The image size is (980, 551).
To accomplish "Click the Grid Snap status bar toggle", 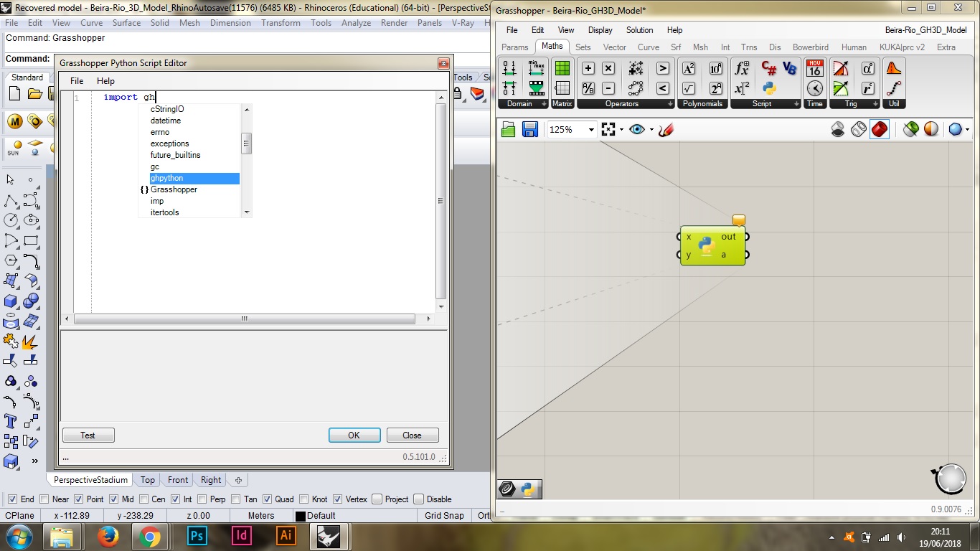I will (x=444, y=516).
